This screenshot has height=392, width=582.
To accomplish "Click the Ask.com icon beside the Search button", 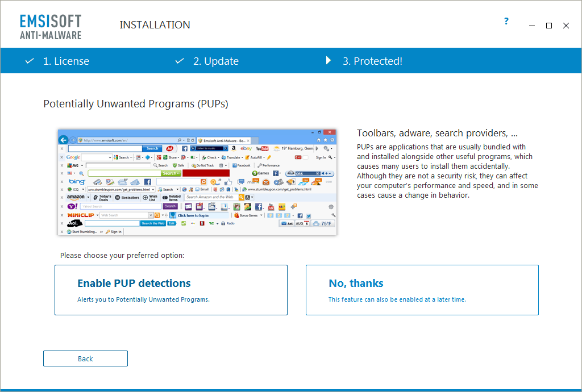I will coord(169,148).
